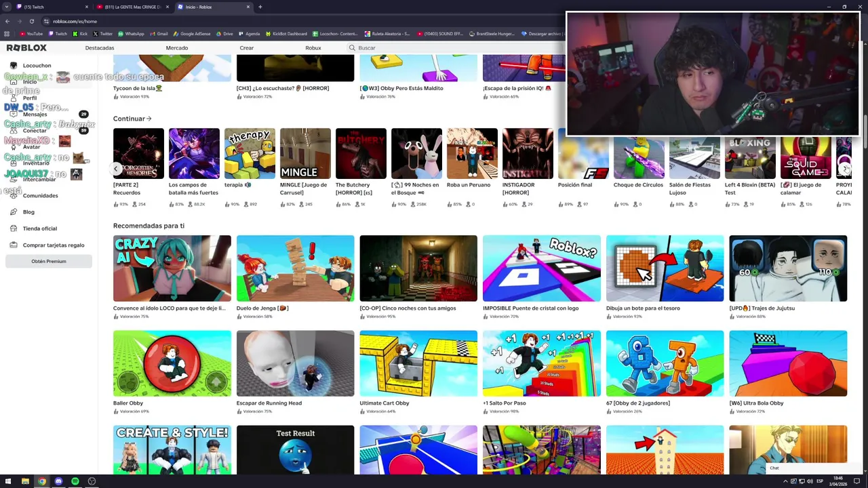Image resolution: width=868 pixels, height=488 pixels.
Task: Click the Windows Start button
Action: (7, 481)
